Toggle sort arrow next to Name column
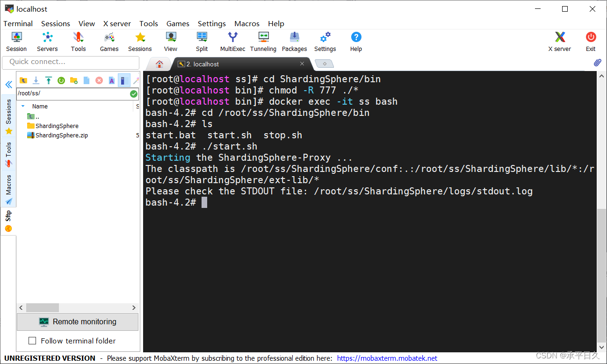Viewport: 607px width, 364px height. click(23, 106)
